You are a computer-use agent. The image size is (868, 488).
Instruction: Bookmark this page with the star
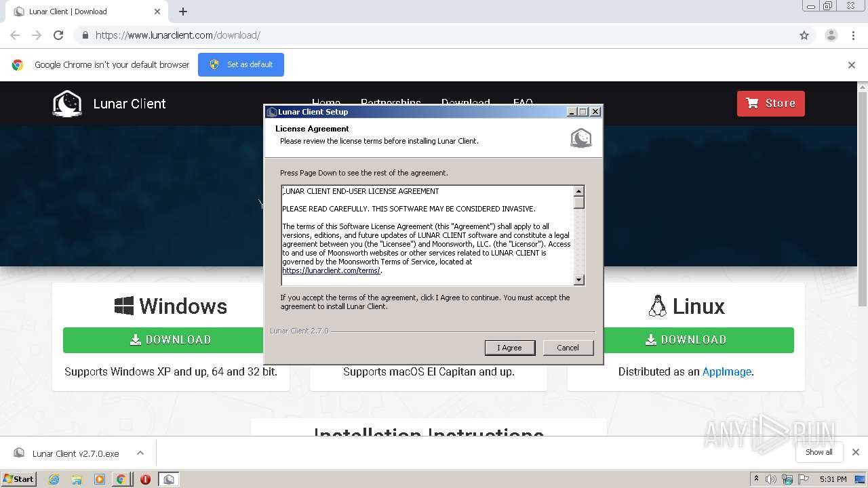(x=804, y=35)
